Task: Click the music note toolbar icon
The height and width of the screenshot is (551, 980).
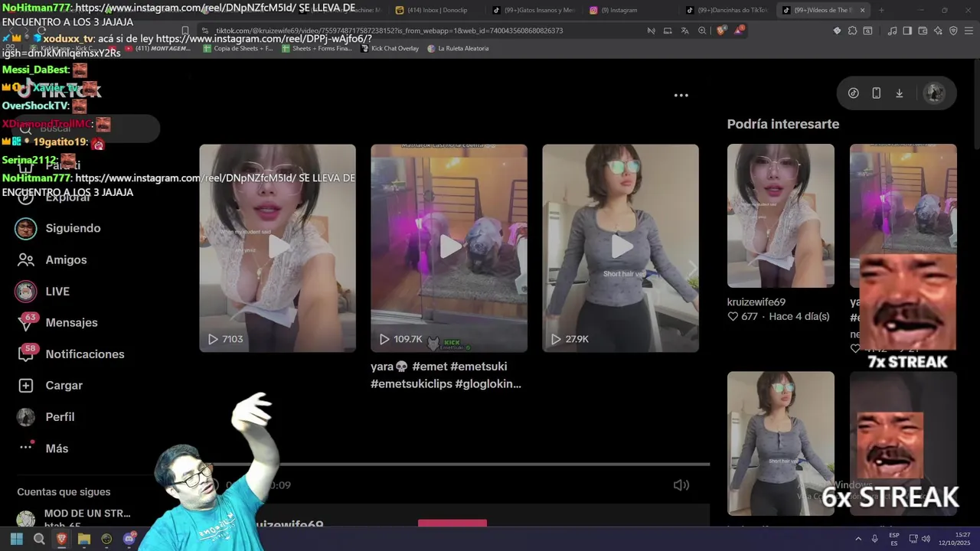Action: click(892, 31)
